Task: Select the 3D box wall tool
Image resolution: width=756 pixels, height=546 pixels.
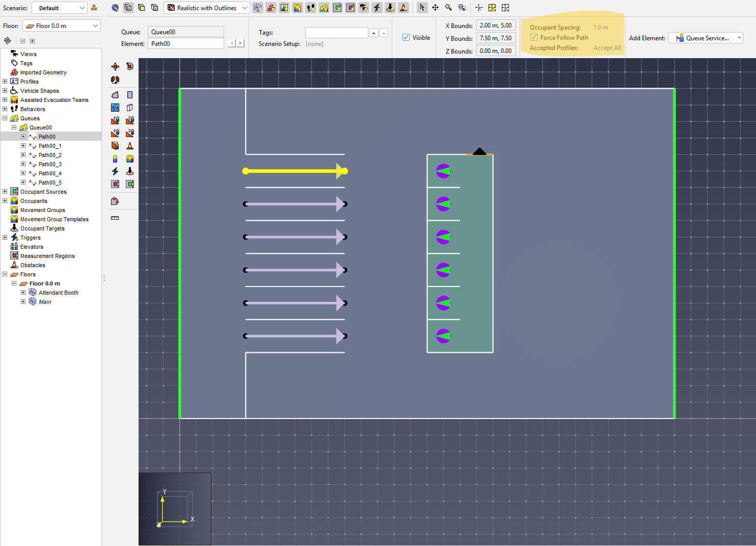Action: 130,108
